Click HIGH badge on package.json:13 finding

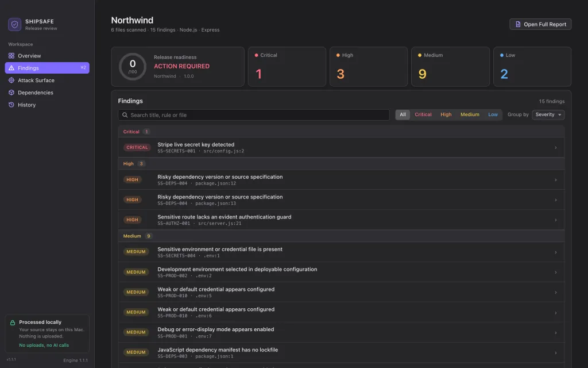pos(133,200)
